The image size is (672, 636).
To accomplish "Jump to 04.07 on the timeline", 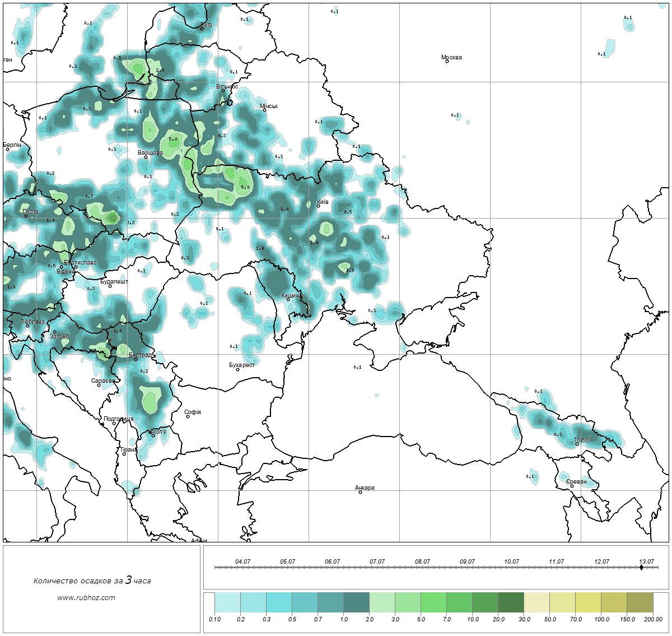I will click(242, 562).
